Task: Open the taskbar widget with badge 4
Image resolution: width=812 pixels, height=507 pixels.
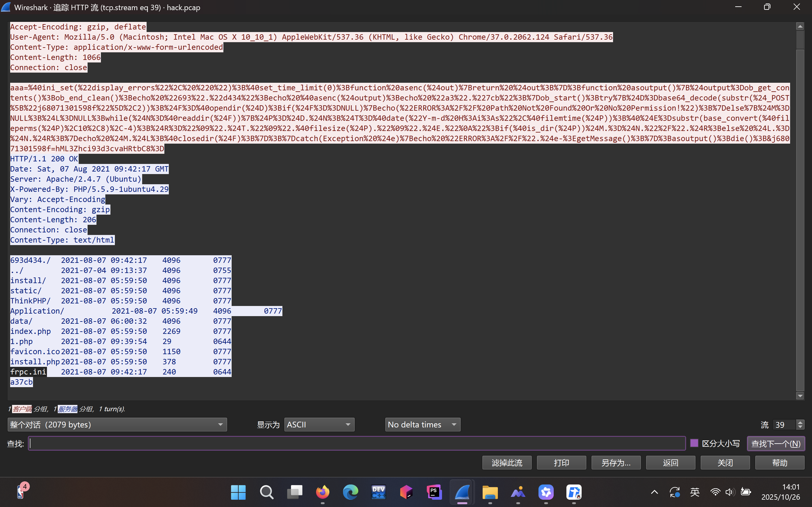Action: [x=22, y=491]
